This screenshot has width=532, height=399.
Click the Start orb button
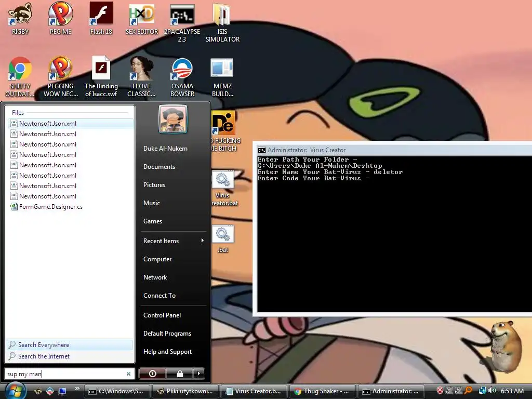15,391
